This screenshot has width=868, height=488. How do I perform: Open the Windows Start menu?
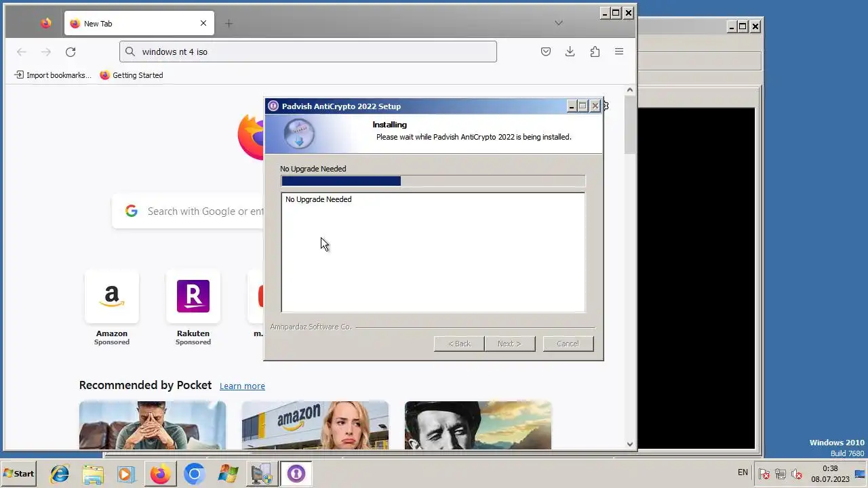click(x=19, y=474)
